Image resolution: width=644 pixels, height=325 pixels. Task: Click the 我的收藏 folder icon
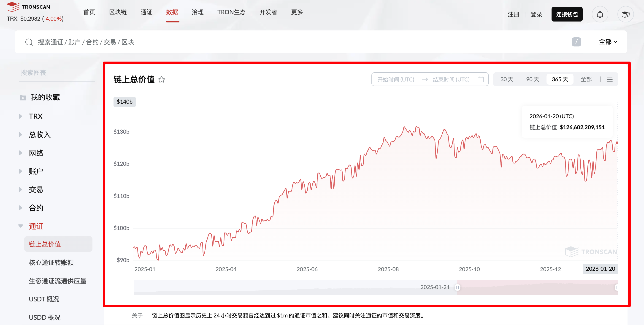pyautogui.click(x=23, y=97)
